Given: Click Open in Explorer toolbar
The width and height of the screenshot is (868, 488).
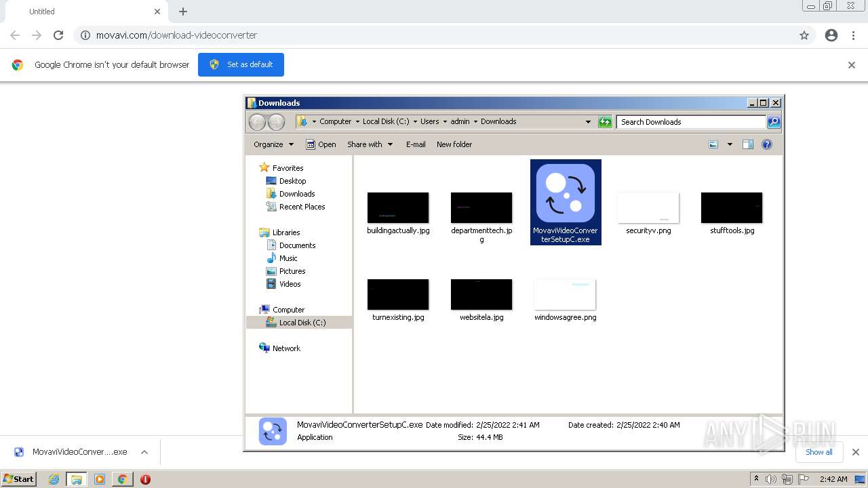Looking at the screenshot, I should pyautogui.click(x=321, y=144).
